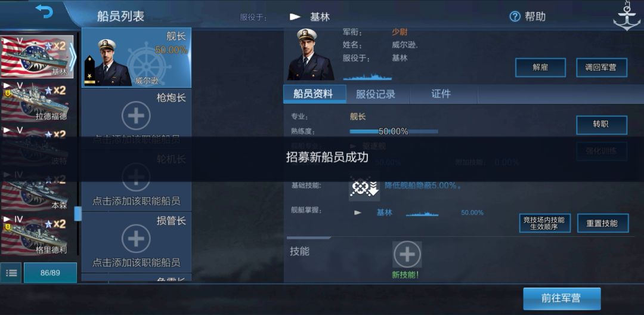644x315 pixels.
Task: Click the ship list scrollbar handle
Action: pyautogui.click(x=77, y=214)
